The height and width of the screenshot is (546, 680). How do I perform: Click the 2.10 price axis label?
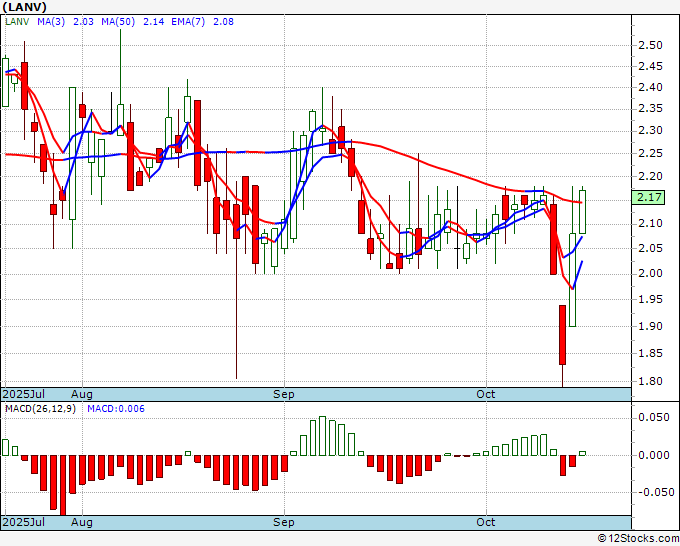tap(651, 223)
